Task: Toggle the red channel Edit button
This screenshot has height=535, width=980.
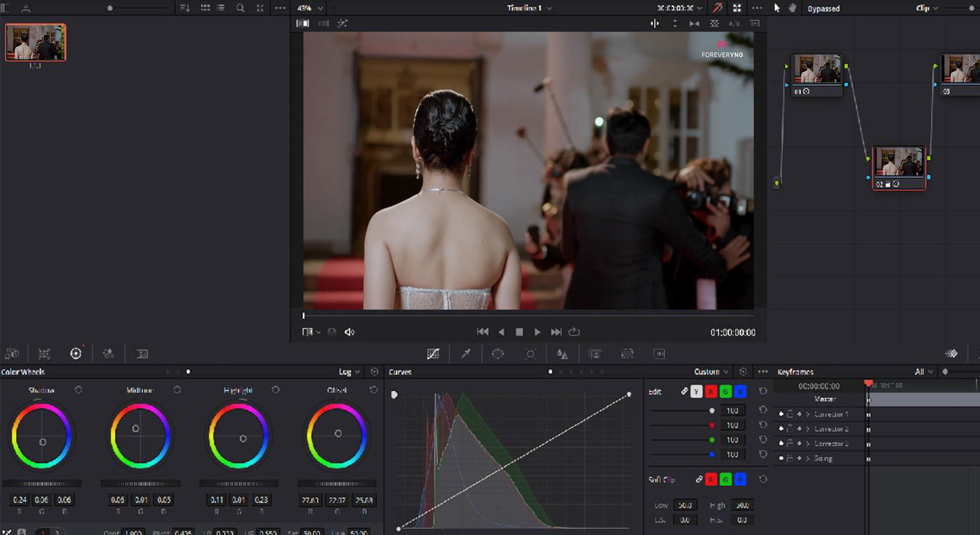Action: pos(711,392)
